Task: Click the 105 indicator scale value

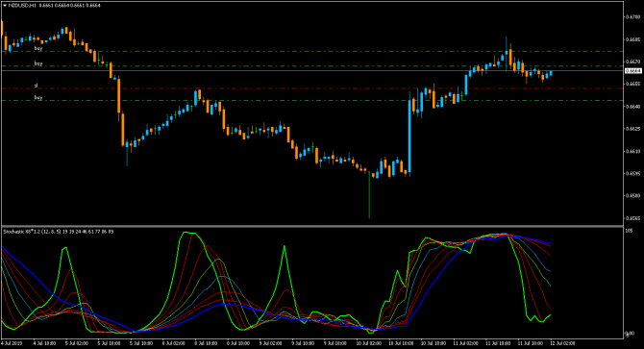Action: pos(629,231)
